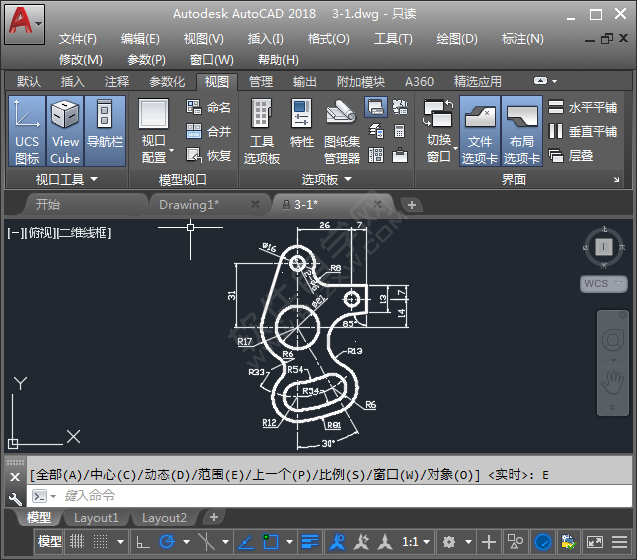
Task: Toggle the 布局选项卡 layout tabs button
Action: [522, 131]
